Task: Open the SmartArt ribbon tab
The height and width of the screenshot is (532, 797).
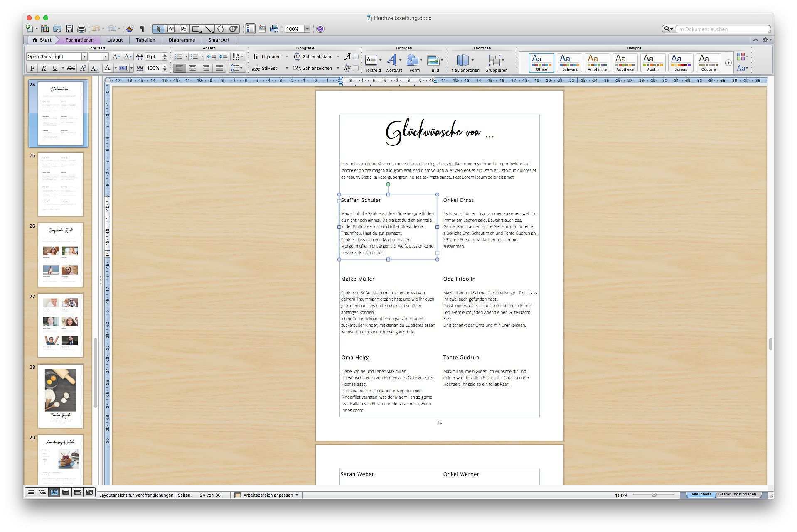Action: coord(219,40)
